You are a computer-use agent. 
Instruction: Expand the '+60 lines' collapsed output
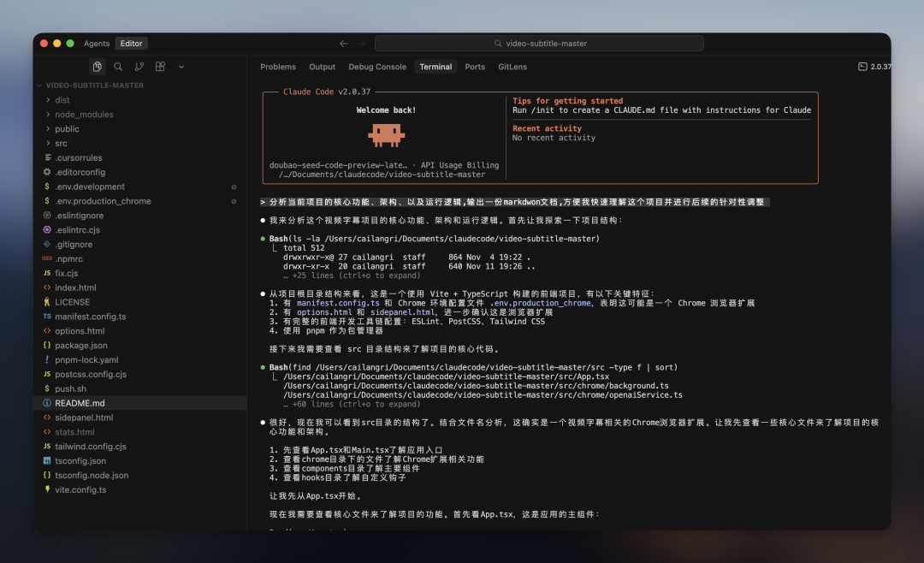click(352, 405)
